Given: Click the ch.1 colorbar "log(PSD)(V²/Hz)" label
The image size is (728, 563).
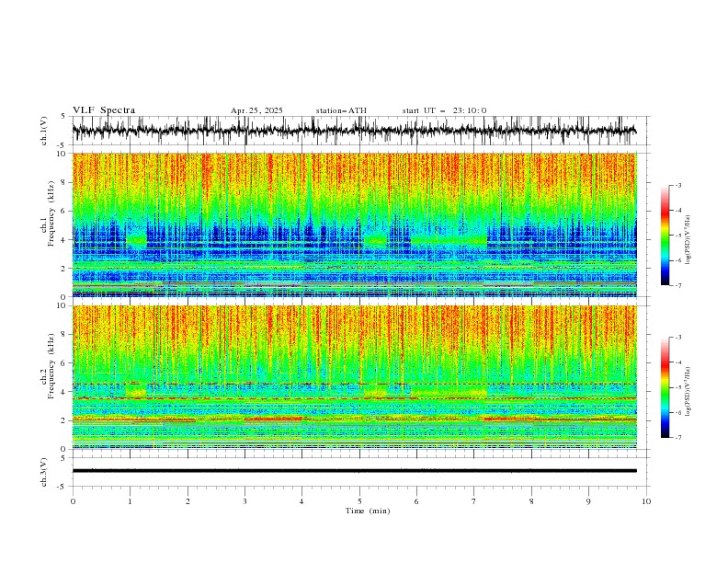Looking at the screenshot, I should tap(688, 240).
